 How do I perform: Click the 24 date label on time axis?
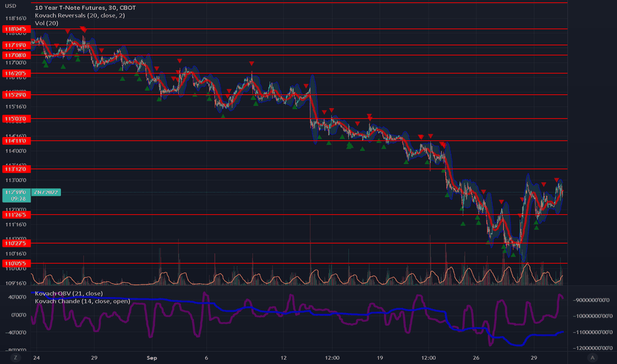pos(36,357)
